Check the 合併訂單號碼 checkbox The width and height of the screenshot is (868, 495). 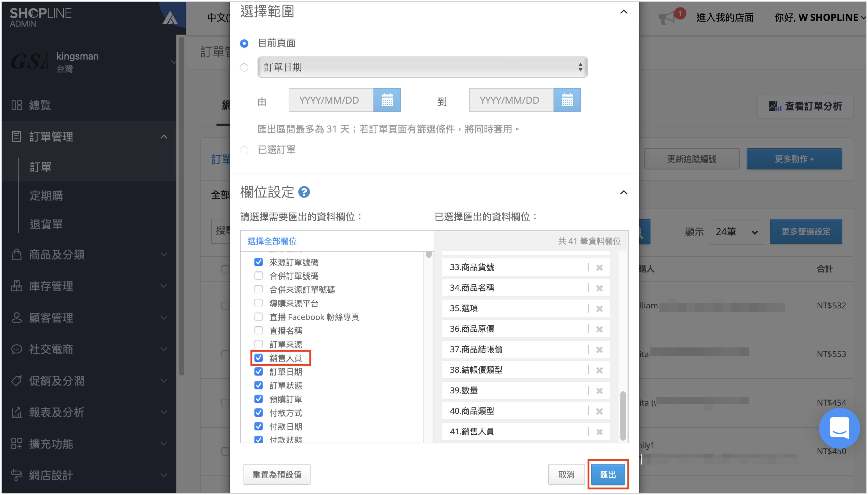coord(258,275)
